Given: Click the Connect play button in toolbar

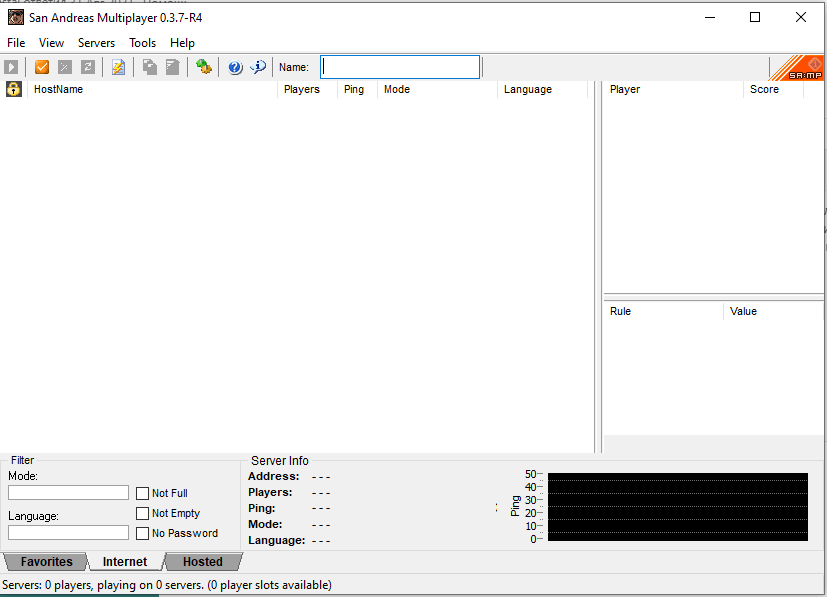Looking at the screenshot, I should tap(11, 67).
